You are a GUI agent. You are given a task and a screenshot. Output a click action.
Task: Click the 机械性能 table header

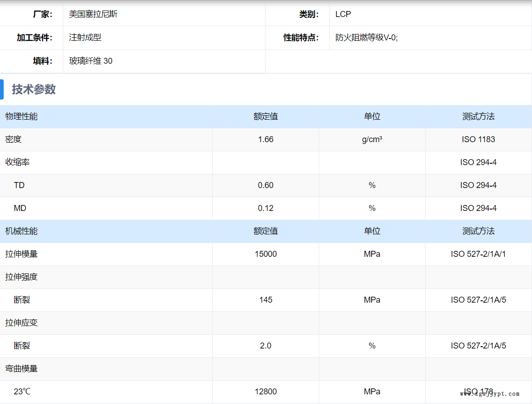click(22, 231)
